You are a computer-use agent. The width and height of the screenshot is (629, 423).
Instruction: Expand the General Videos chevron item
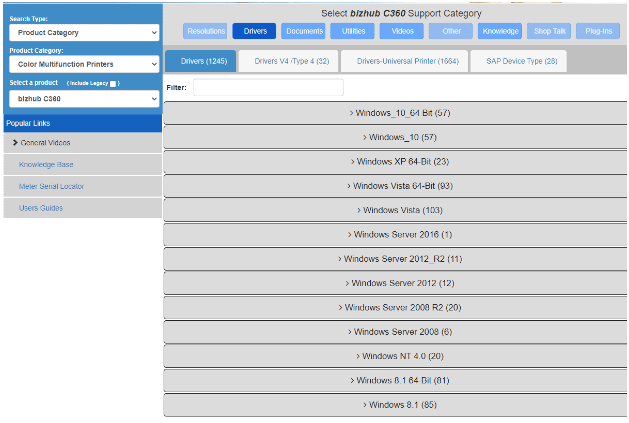[x=42, y=143]
